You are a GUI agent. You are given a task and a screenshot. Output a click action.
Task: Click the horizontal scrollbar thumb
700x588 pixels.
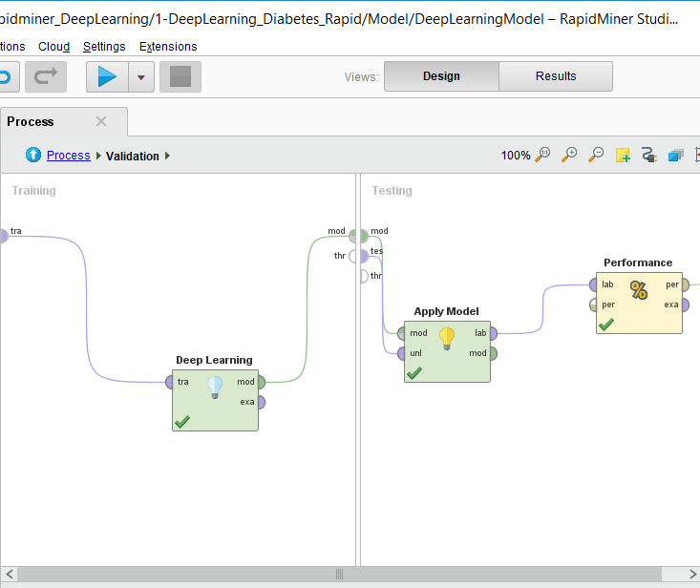[339, 574]
